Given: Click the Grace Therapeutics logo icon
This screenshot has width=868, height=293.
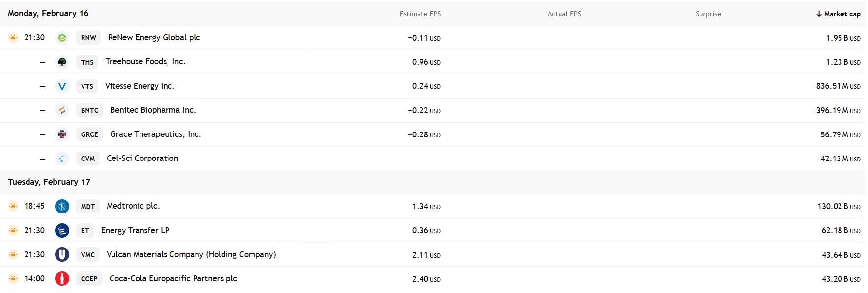Looking at the screenshot, I should tap(62, 134).
